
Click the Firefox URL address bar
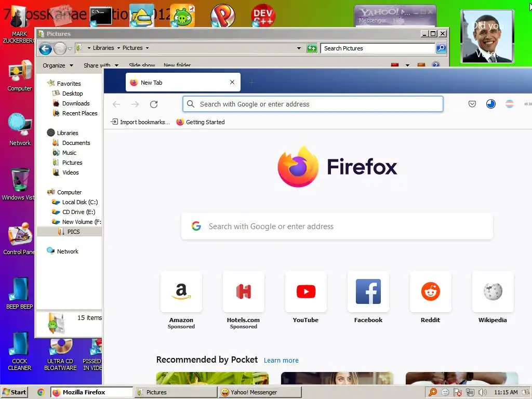pyautogui.click(x=313, y=104)
